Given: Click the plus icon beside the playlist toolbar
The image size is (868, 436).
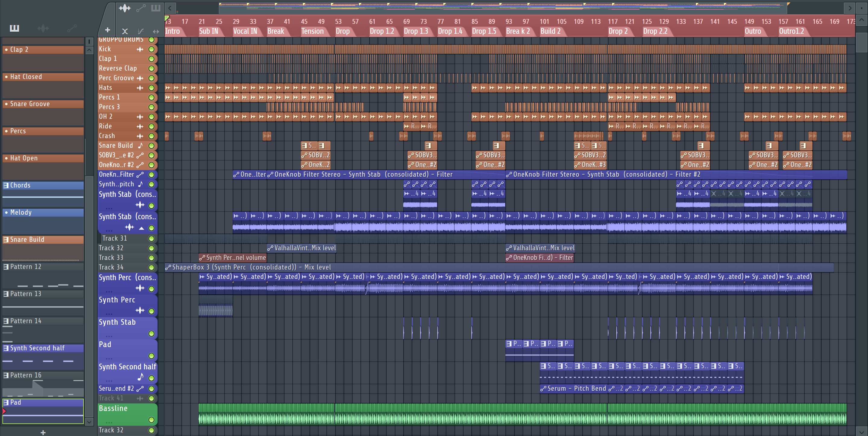Looking at the screenshot, I should pos(108,30).
